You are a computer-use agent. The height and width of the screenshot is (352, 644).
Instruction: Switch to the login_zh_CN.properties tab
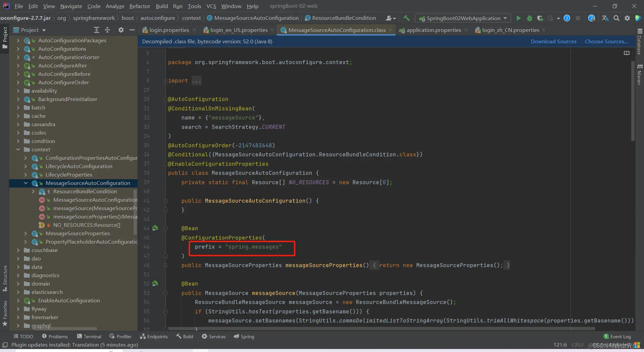[510, 30]
